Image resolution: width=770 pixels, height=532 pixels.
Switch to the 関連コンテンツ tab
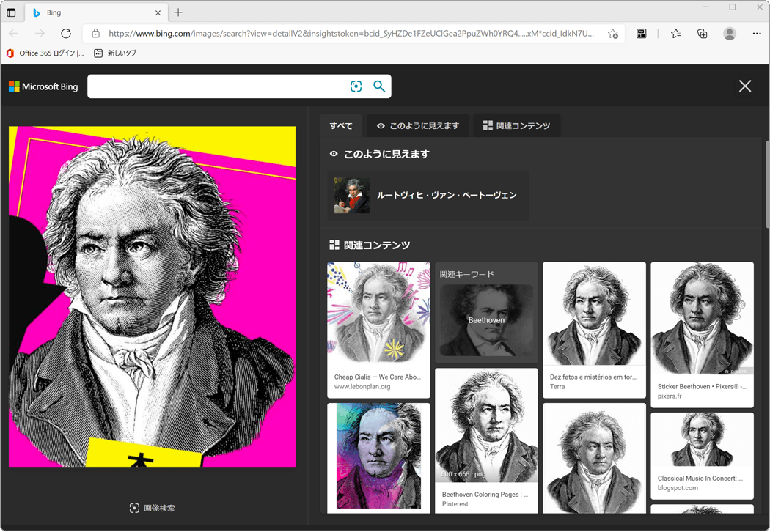(x=516, y=125)
